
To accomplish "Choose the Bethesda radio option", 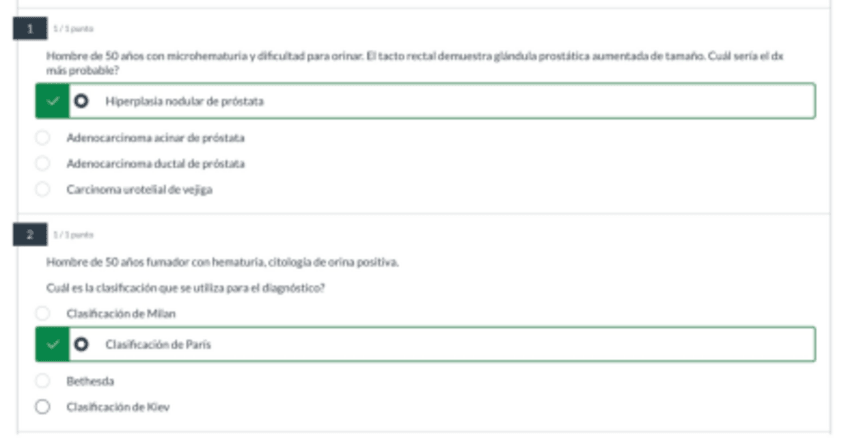I will [x=42, y=381].
